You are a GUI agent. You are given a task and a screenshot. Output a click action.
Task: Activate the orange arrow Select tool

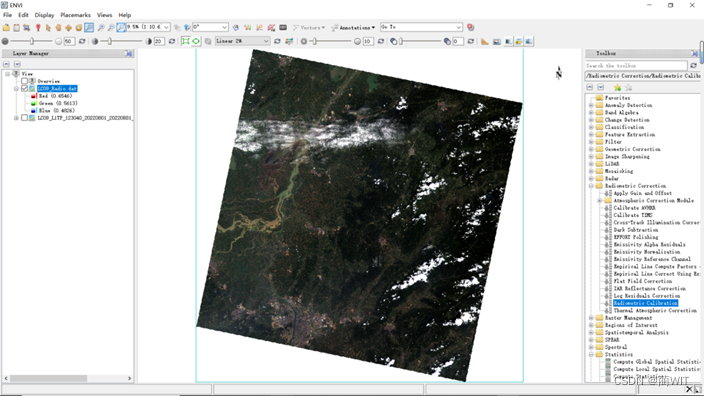[x=48, y=27]
